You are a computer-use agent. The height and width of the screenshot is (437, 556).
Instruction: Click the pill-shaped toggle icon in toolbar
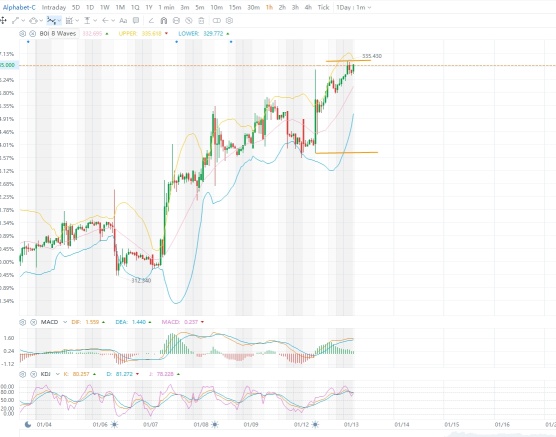216,21
